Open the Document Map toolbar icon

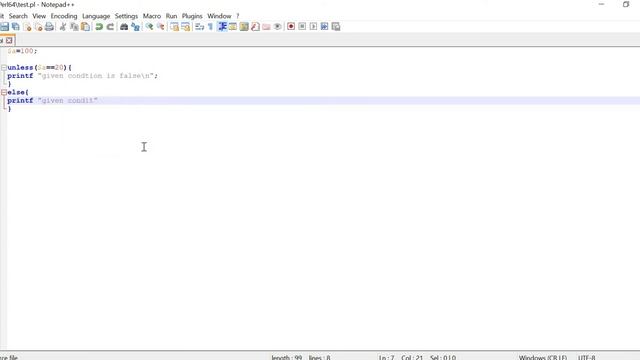pyautogui.click(x=244, y=27)
